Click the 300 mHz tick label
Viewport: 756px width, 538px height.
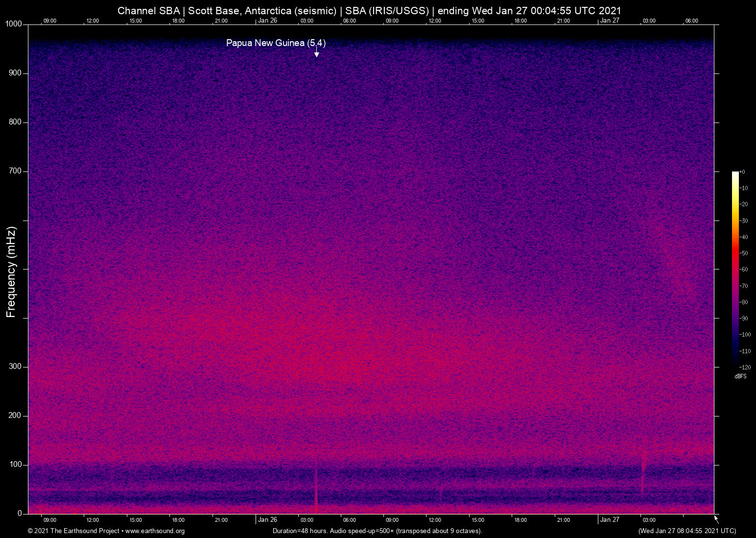click(16, 366)
